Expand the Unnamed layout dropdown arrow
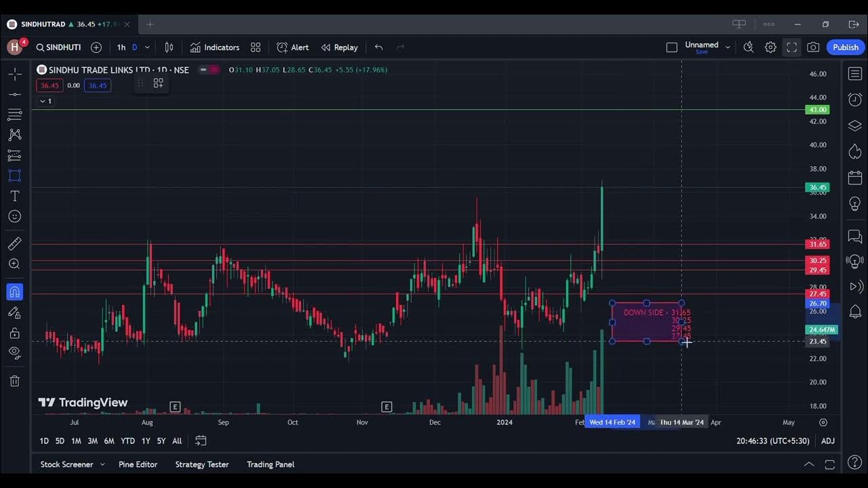The height and width of the screenshot is (488, 868). click(x=728, y=47)
